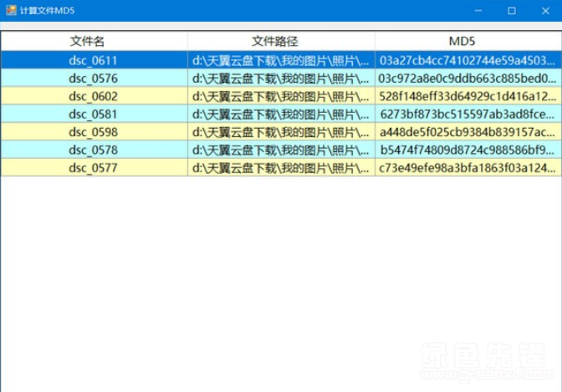This screenshot has width=562, height=392.
Task: Select the dsc_0611 file name cell
Action: pos(95,60)
